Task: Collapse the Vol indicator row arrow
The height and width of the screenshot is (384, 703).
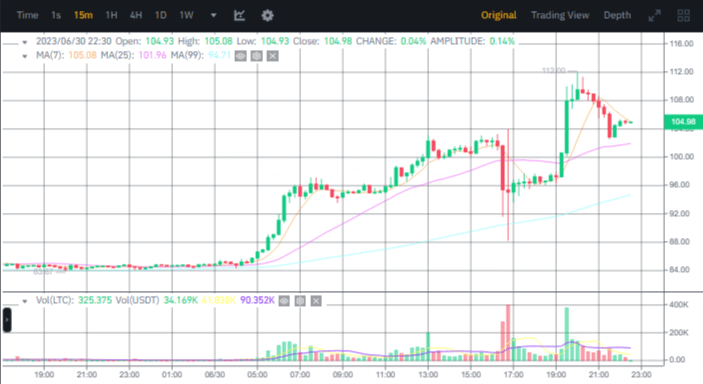Action: pyautogui.click(x=25, y=301)
